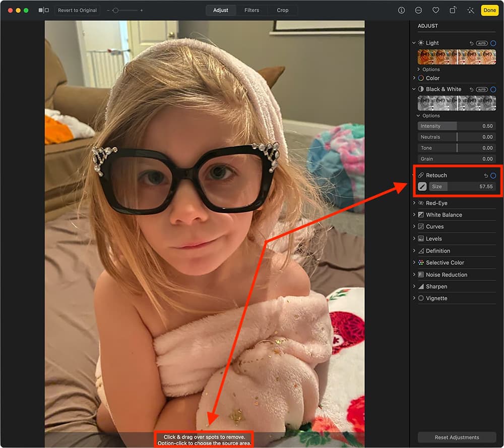Switch to the Crop tab
504x448 pixels.
click(282, 10)
